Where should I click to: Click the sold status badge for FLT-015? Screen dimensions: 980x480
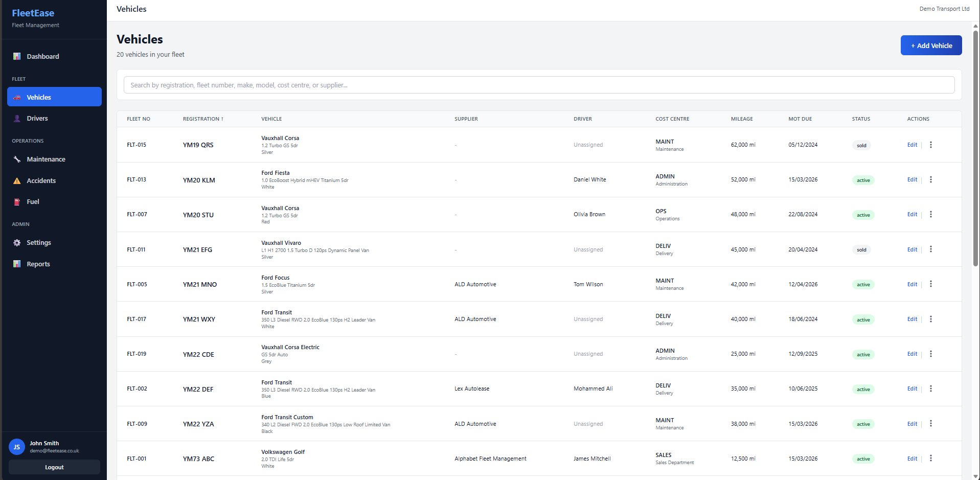point(862,145)
